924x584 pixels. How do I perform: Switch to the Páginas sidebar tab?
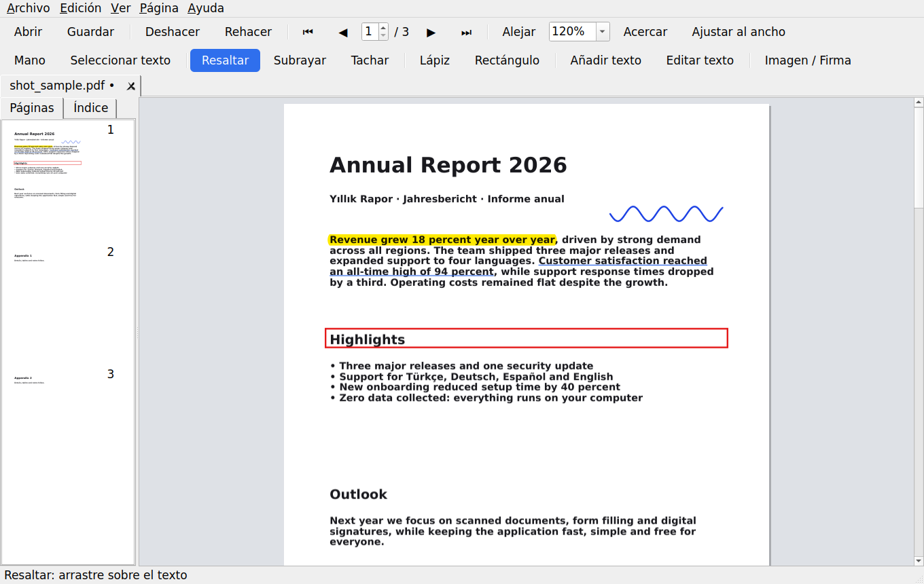click(x=32, y=108)
